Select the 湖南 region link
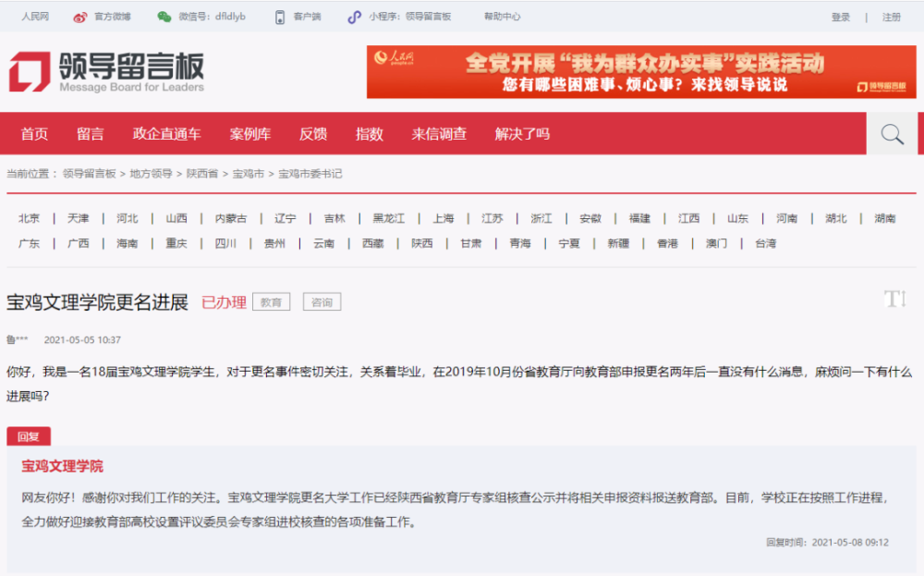Screen dimensions: 924x576 point(884,219)
